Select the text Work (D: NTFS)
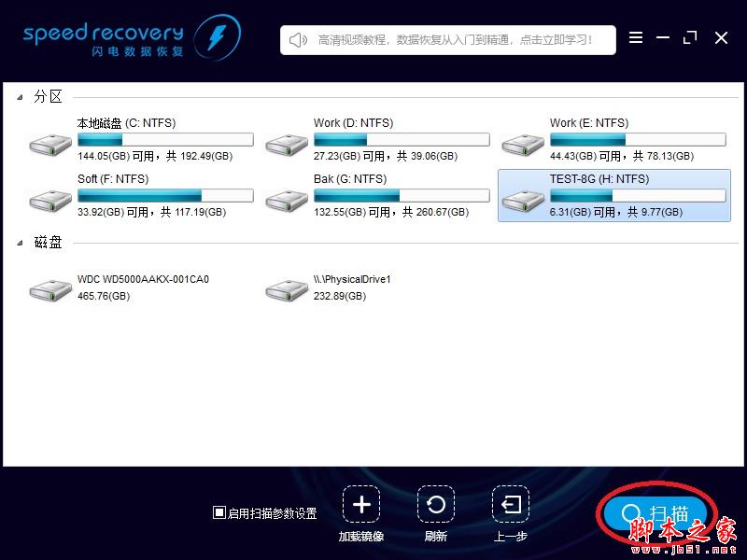This screenshot has height=560, width=747. click(x=354, y=123)
